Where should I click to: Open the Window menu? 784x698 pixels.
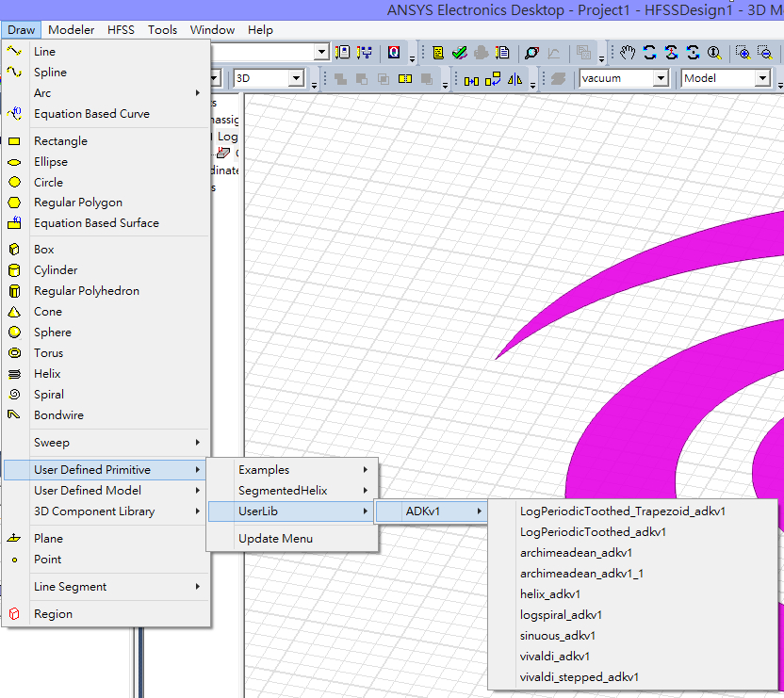coord(213,30)
